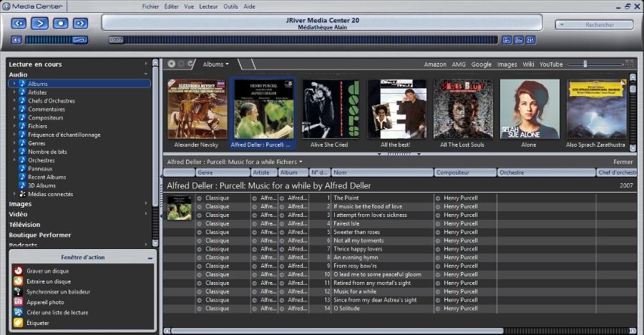
Task: Open the Outils menu
Action: 230,6
